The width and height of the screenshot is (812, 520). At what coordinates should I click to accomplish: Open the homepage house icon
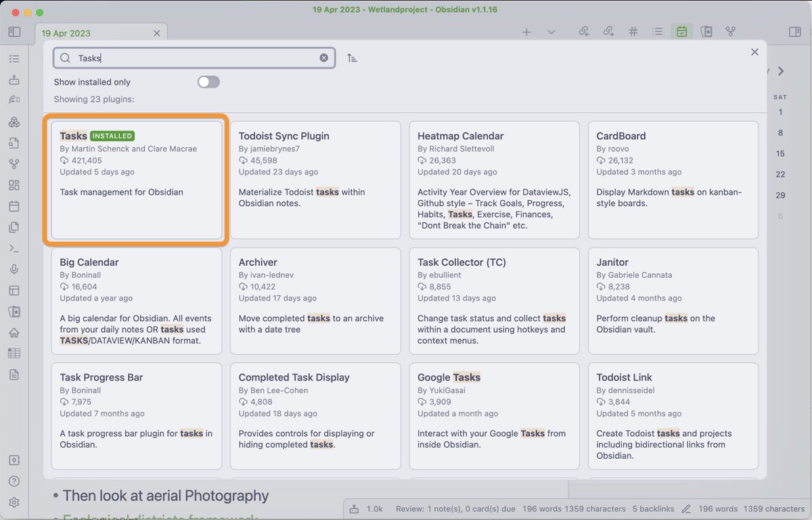point(14,333)
